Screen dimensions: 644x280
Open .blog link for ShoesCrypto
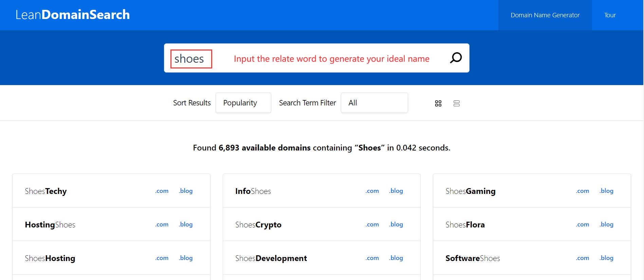(396, 224)
